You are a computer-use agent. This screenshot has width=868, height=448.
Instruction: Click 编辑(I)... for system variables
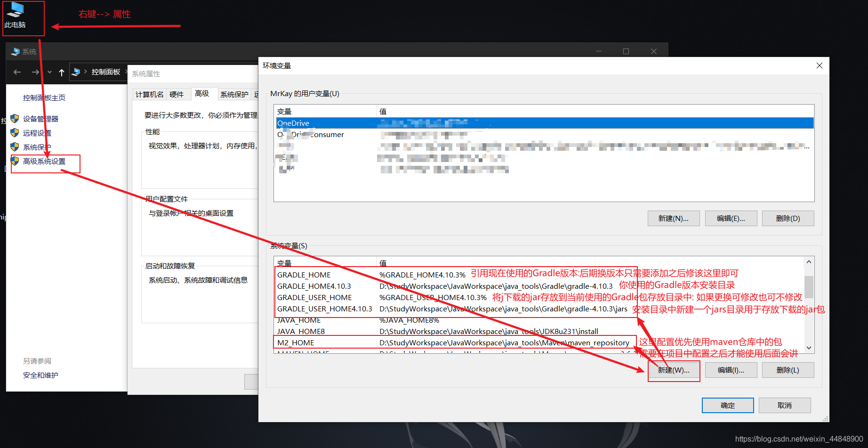(x=731, y=370)
